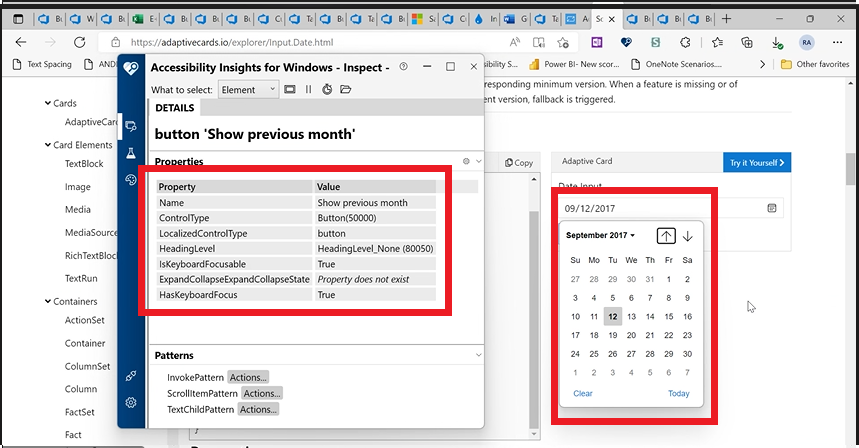Switch to the DETAILS tab
Image resolution: width=859 pixels, height=448 pixels.
coord(175,108)
